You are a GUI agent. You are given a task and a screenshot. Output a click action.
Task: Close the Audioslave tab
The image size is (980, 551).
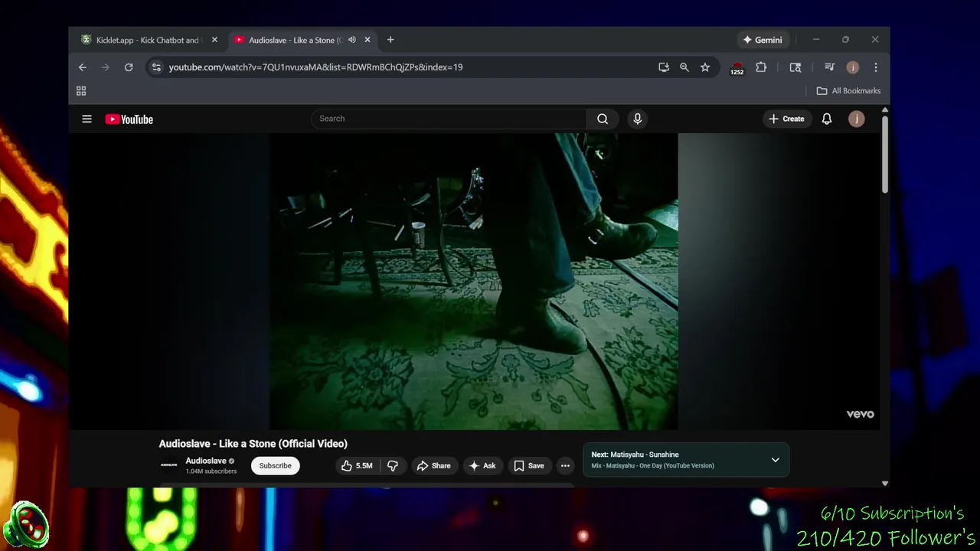click(367, 40)
